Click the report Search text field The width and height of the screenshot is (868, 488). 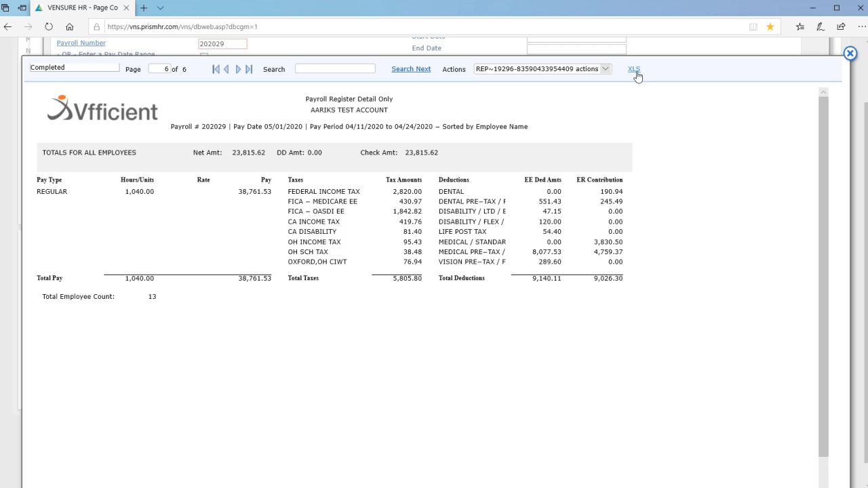335,69
